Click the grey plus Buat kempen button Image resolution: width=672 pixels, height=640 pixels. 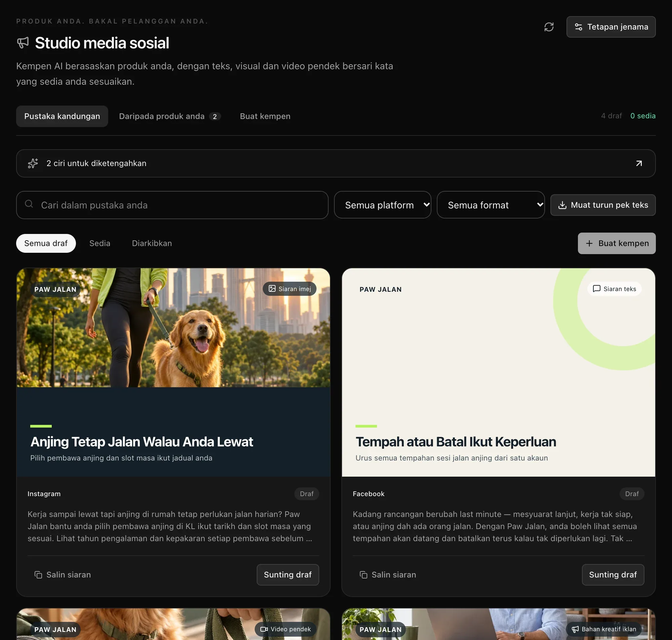pyautogui.click(x=617, y=243)
